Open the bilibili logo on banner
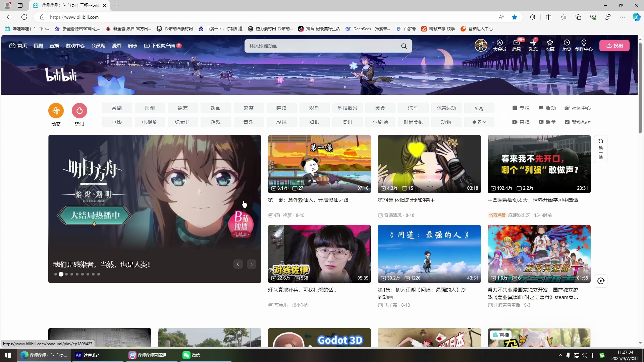The image size is (644, 362). point(61,74)
